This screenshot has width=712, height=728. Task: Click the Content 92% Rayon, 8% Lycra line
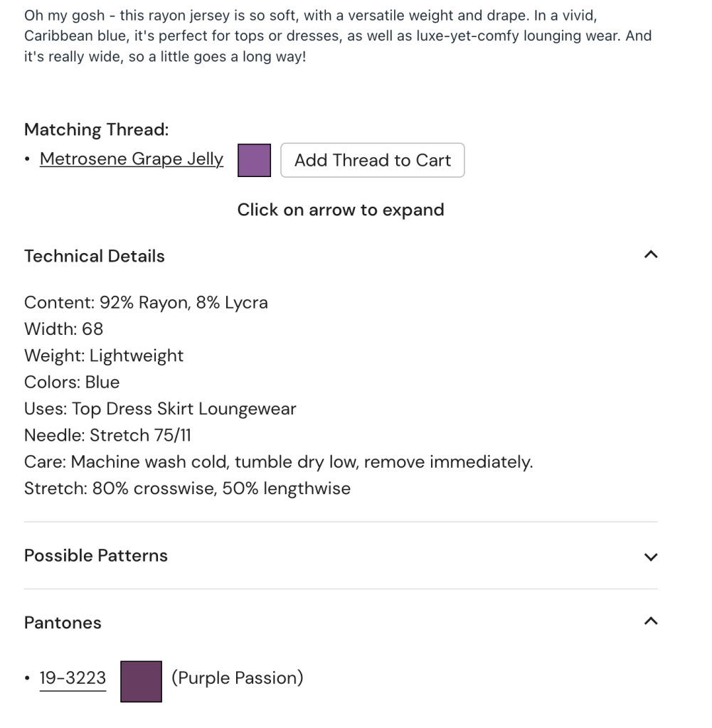tap(146, 303)
